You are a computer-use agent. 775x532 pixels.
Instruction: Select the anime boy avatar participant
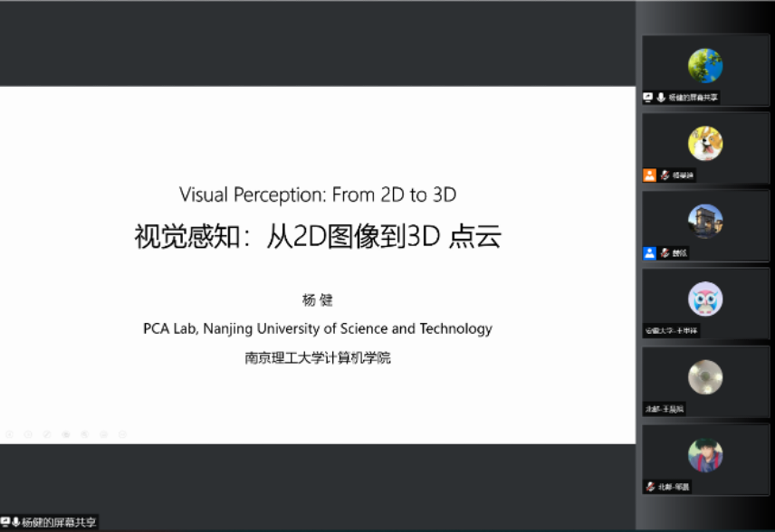pyautogui.click(x=705, y=455)
